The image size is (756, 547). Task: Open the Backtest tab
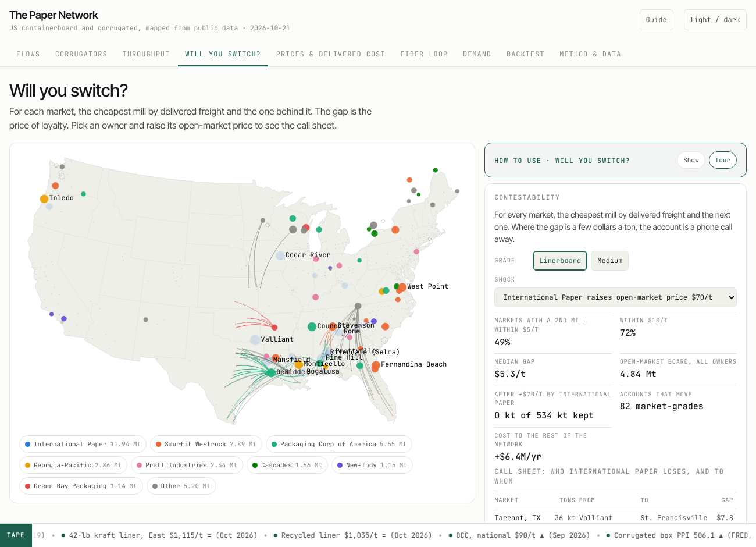click(525, 54)
